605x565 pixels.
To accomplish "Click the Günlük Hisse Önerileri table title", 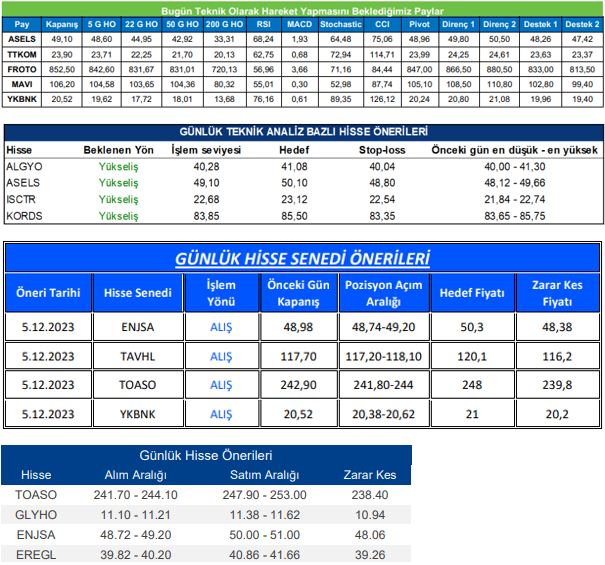I will point(206,455).
